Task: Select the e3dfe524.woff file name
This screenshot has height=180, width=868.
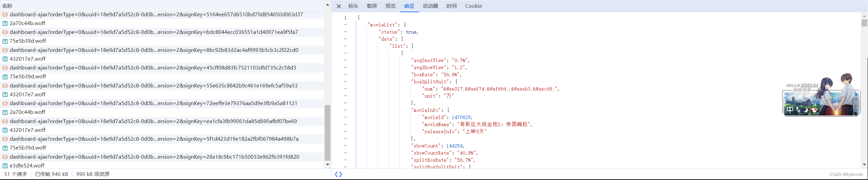Action: [27, 166]
